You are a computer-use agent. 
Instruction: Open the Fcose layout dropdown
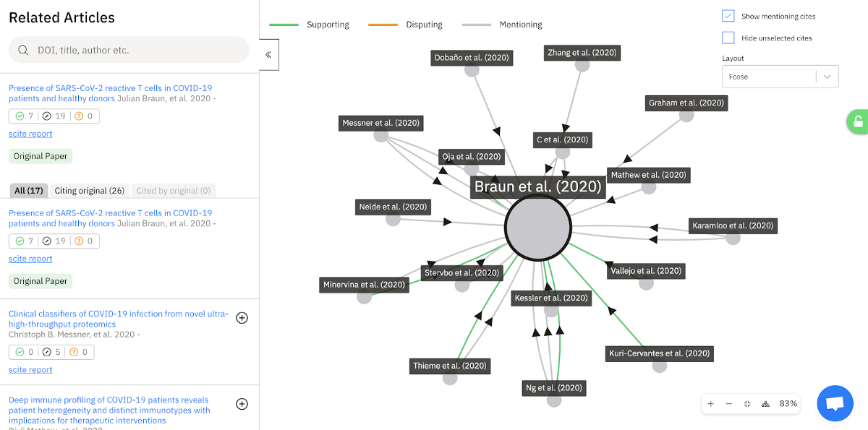tap(780, 77)
